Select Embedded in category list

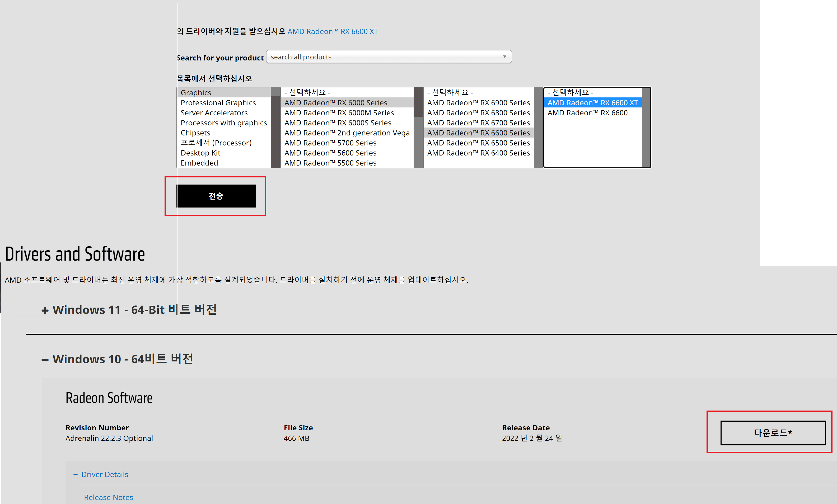coord(199,163)
